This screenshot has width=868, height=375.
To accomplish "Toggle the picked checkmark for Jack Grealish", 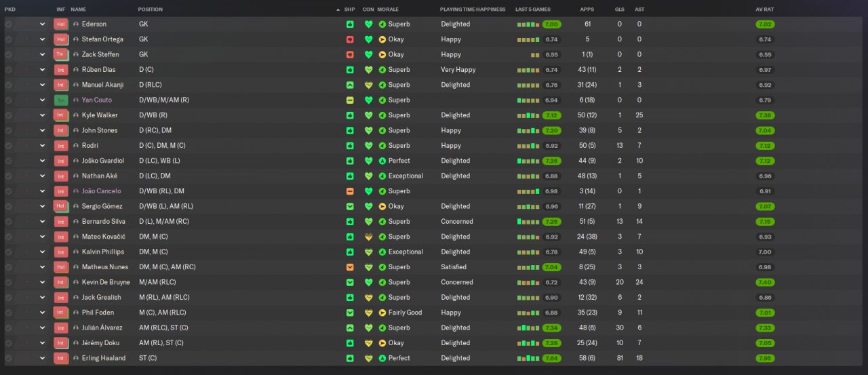I will tap(8, 297).
